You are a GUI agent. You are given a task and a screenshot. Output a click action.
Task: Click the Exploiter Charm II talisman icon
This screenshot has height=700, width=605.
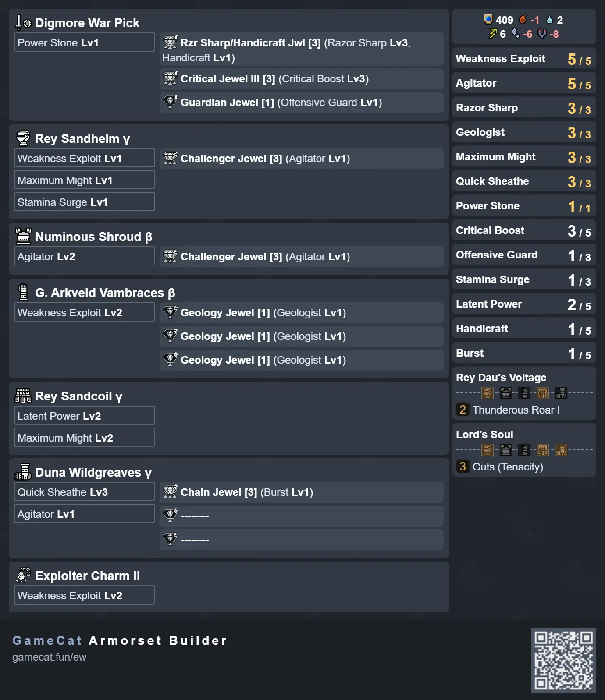click(x=23, y=575)
